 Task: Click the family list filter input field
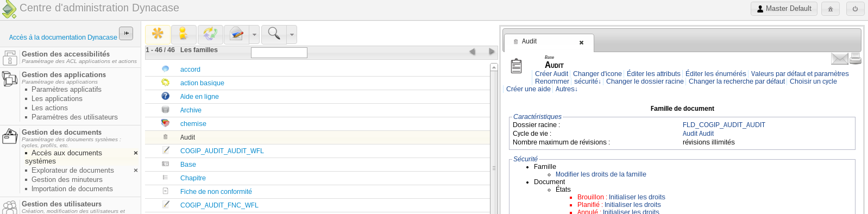[x=279, y=53]
